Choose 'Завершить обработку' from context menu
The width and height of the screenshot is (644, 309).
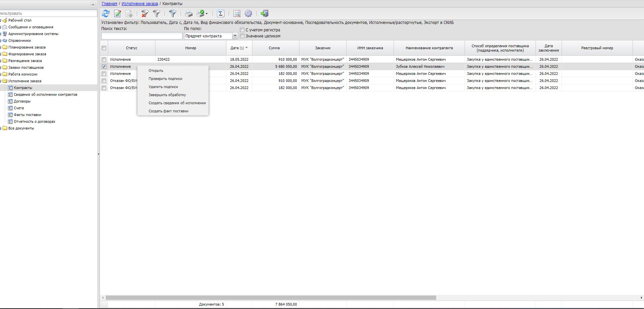(167, 95)
